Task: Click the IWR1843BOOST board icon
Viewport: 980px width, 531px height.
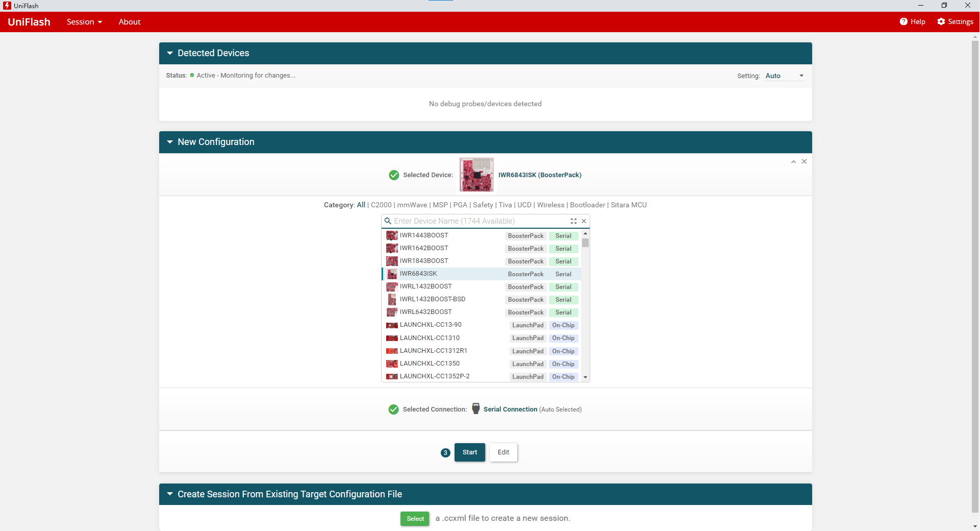Action: pyautogui.click(x=392, y=261)
